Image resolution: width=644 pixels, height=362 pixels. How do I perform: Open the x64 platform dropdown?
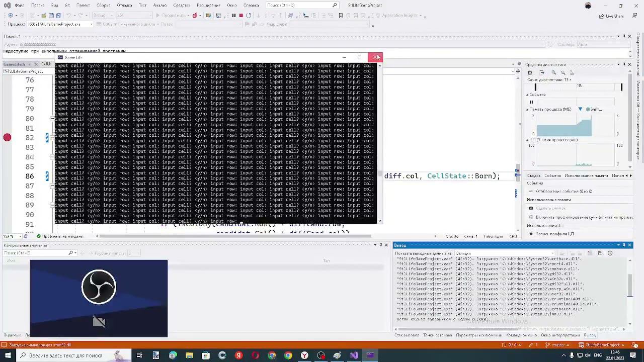[x=133, y=16]
